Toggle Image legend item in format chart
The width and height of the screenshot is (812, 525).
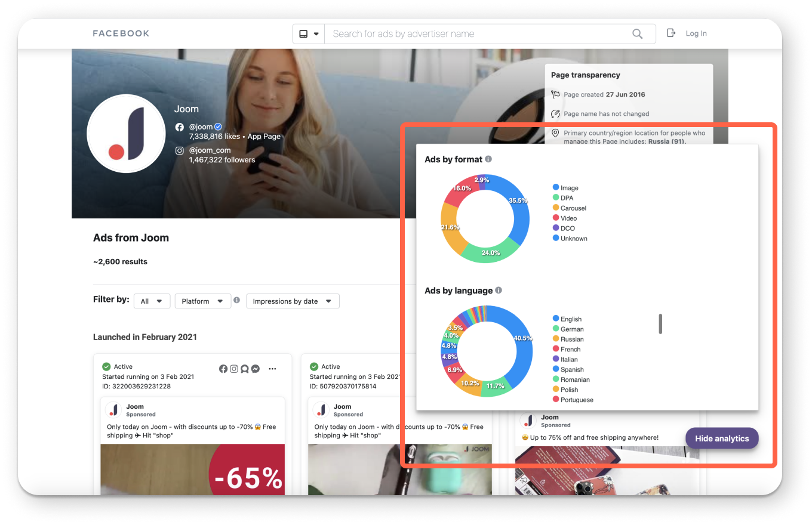[565, 188]
